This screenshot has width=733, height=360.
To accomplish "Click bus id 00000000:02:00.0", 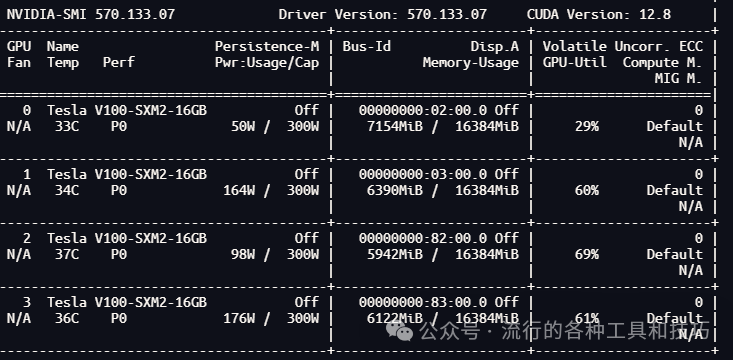I will click(x=423, y=110).
